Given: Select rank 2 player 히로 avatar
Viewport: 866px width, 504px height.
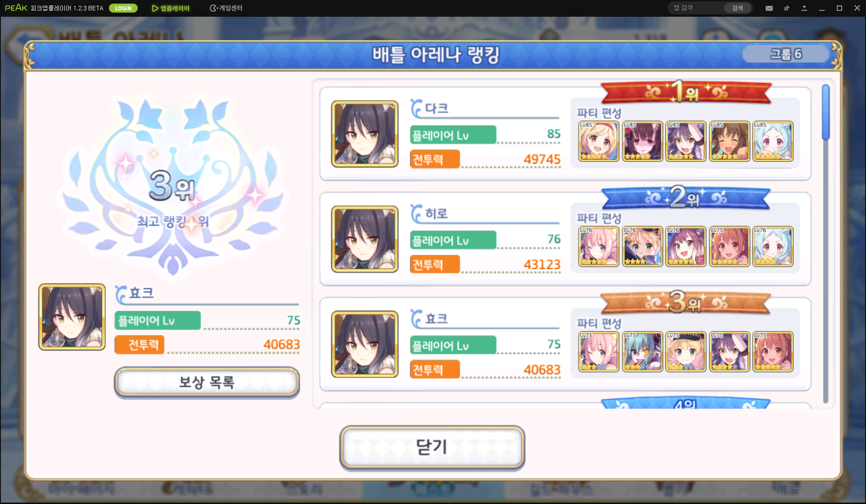Looking at the screenshot, I should pos(365,239).
